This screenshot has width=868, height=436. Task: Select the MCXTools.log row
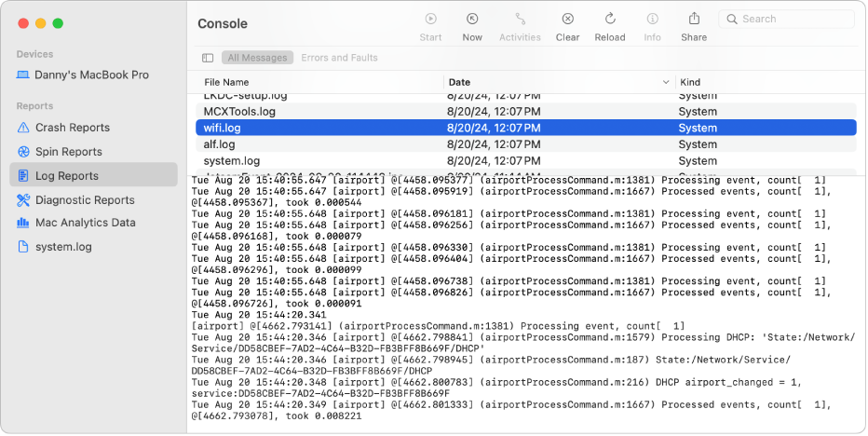pos(526,112)
